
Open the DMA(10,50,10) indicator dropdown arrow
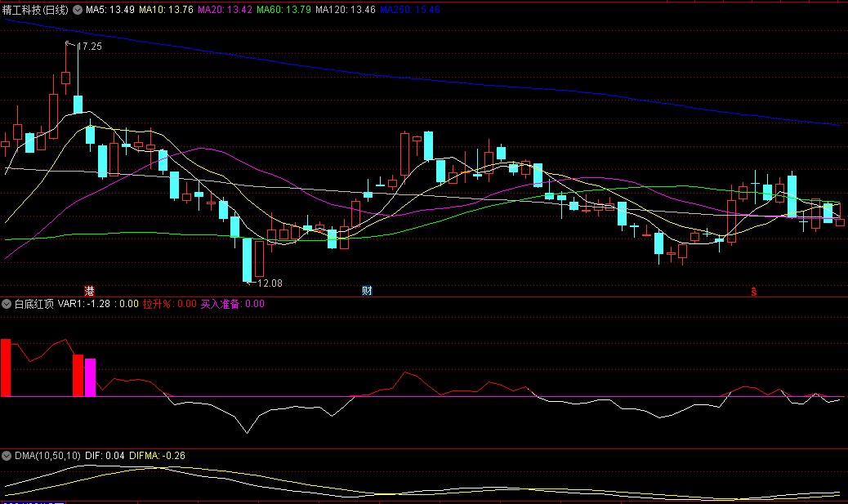click(x=7, y=456)
